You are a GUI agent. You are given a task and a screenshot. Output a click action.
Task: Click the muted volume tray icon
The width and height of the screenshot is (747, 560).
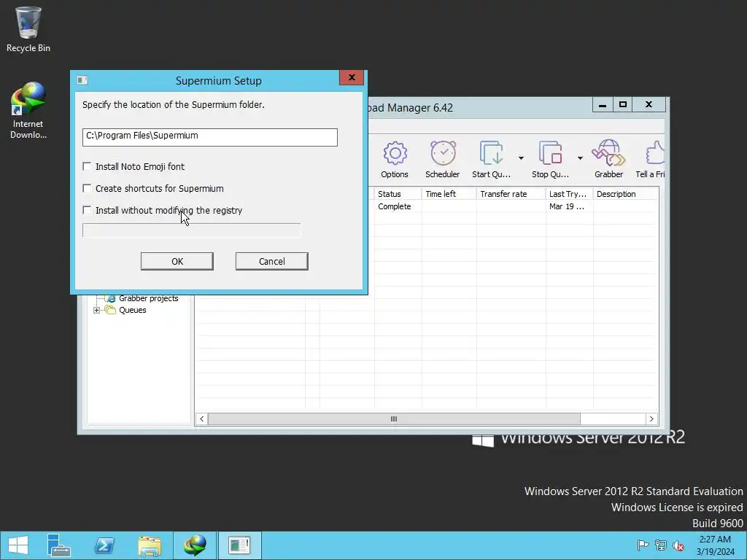[x=678, y=545]
